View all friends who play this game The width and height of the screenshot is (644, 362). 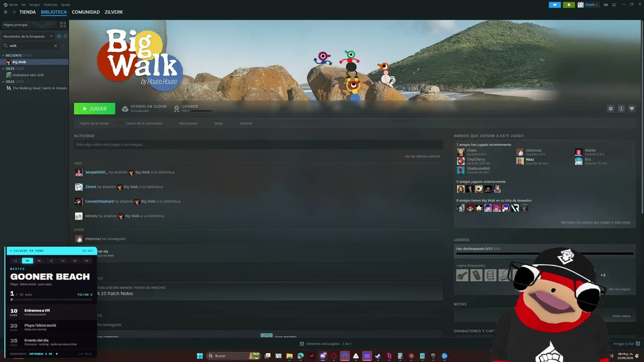[596, 222]
